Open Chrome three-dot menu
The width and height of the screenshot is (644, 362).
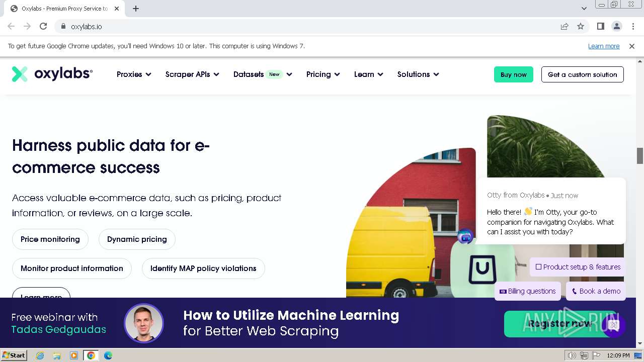point(633,26)
